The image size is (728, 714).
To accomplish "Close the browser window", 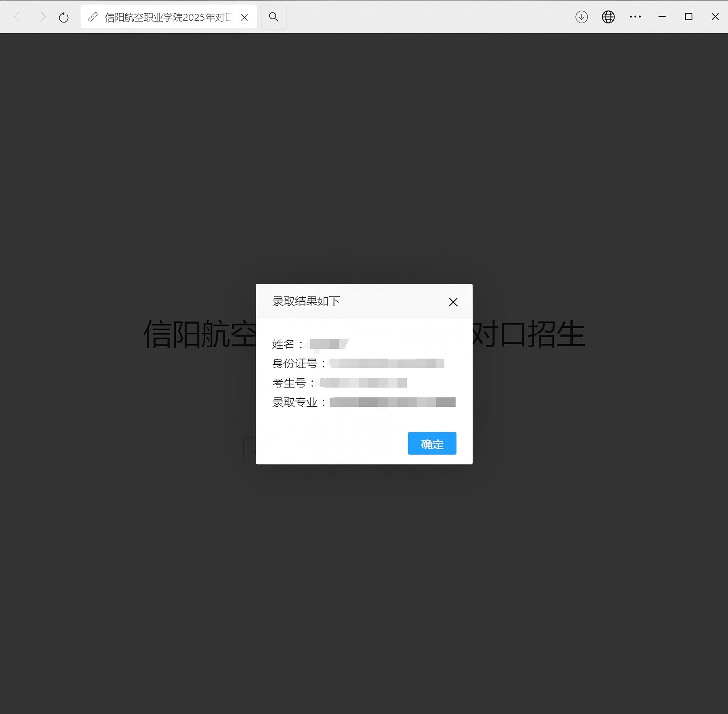I will 715,17.
